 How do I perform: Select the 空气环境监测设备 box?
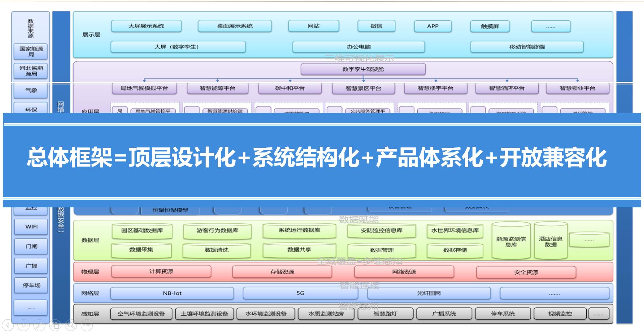tap(141, 314)
